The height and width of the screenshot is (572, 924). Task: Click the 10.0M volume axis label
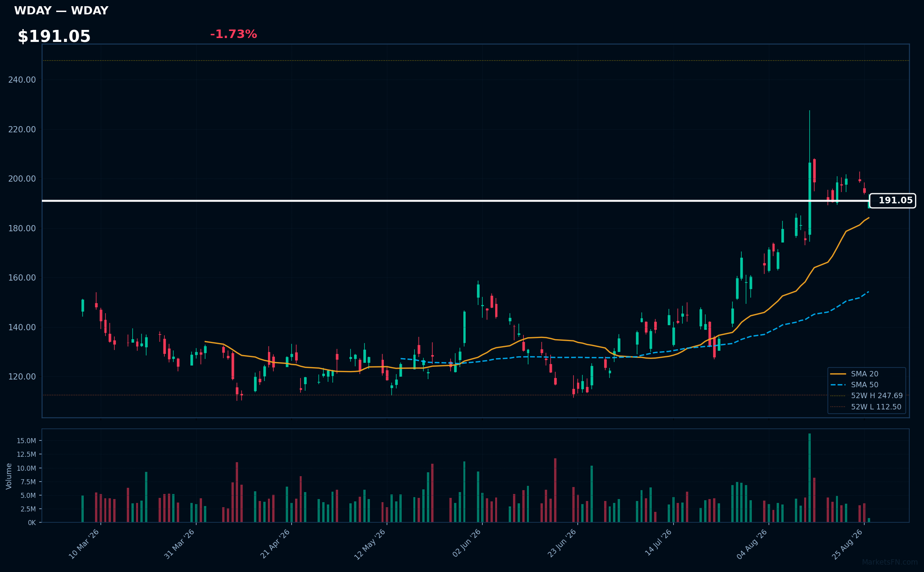click(26, 468)
